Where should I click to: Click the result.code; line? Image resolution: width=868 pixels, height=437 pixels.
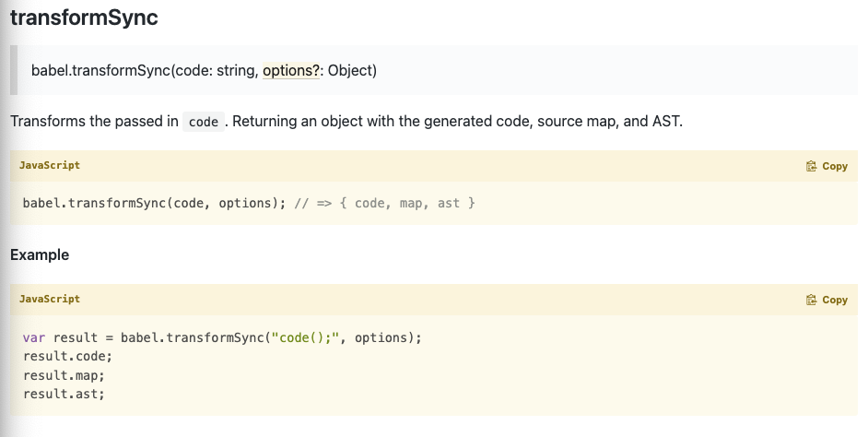click(67, 356)
